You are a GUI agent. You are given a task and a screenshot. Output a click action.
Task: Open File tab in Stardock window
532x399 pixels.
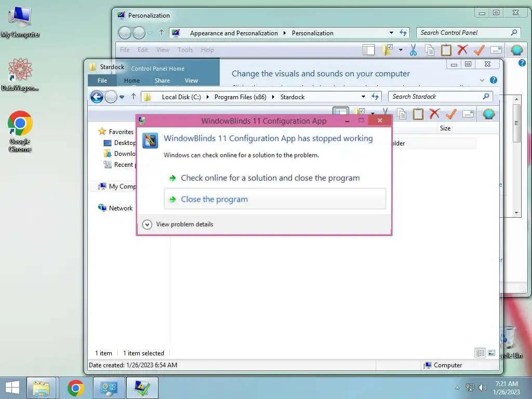point(102,81)
